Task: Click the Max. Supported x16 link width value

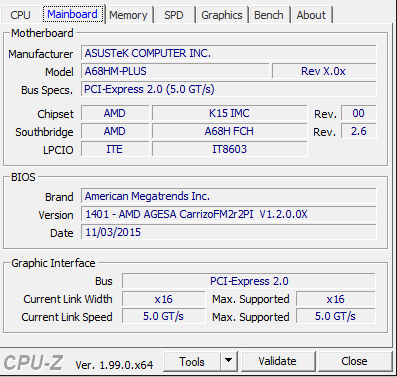Action: [x=336, y=299]
